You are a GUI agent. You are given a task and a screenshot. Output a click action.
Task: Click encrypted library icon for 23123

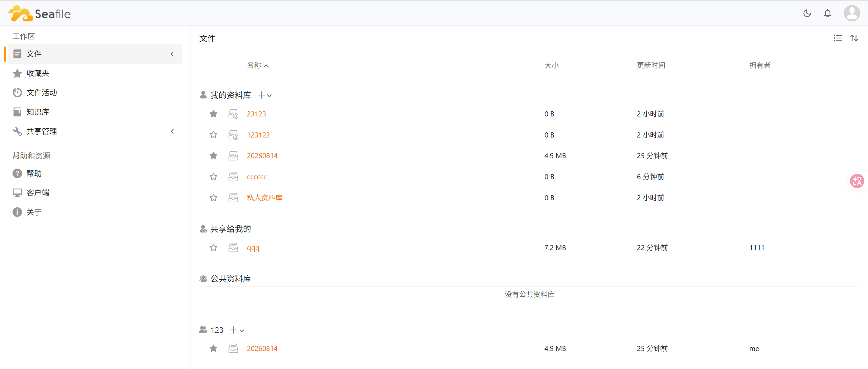click(x=233, y=114)
